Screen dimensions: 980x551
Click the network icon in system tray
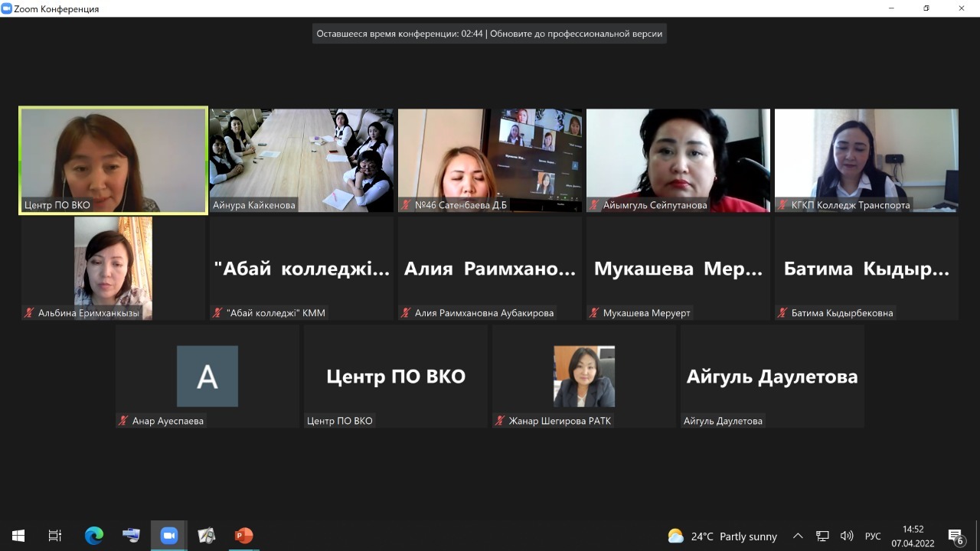click(822, 536)
